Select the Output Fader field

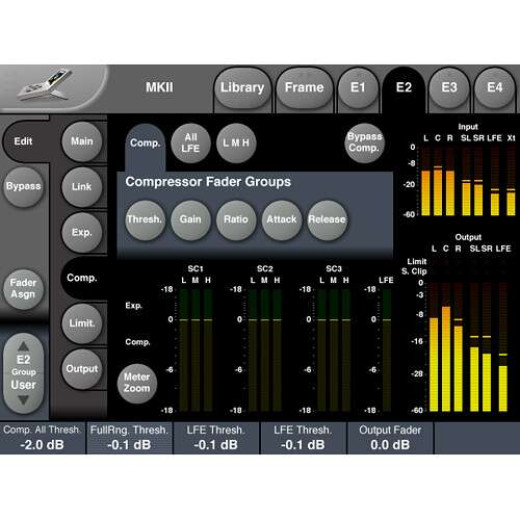pyautogui.click(x=390, y=438)
